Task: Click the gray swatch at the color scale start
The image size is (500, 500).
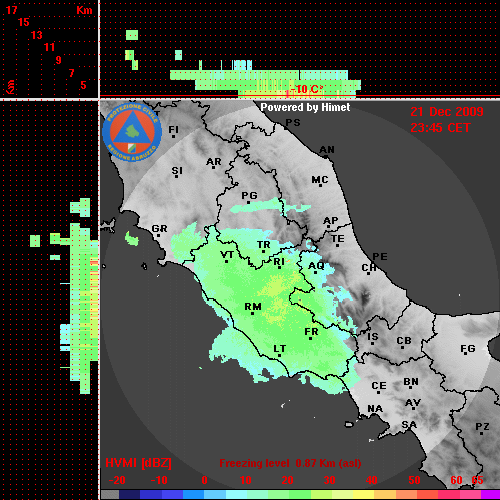Action: 110,495
